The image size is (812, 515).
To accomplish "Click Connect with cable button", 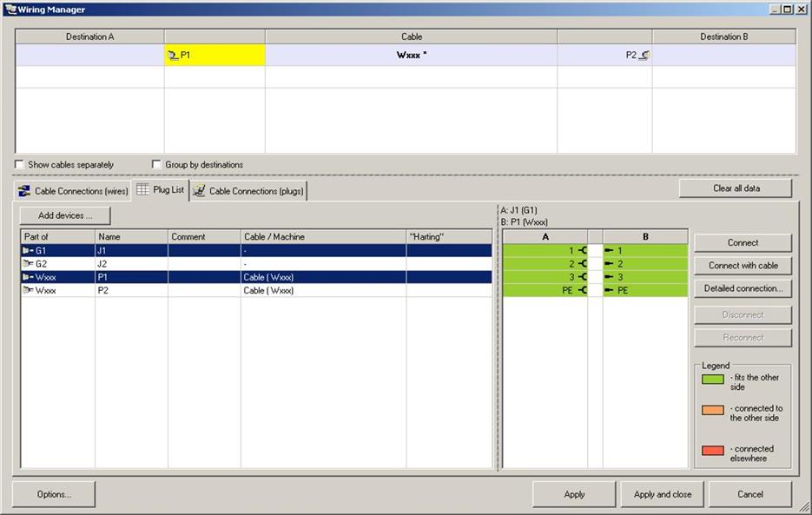I will 743,265.
